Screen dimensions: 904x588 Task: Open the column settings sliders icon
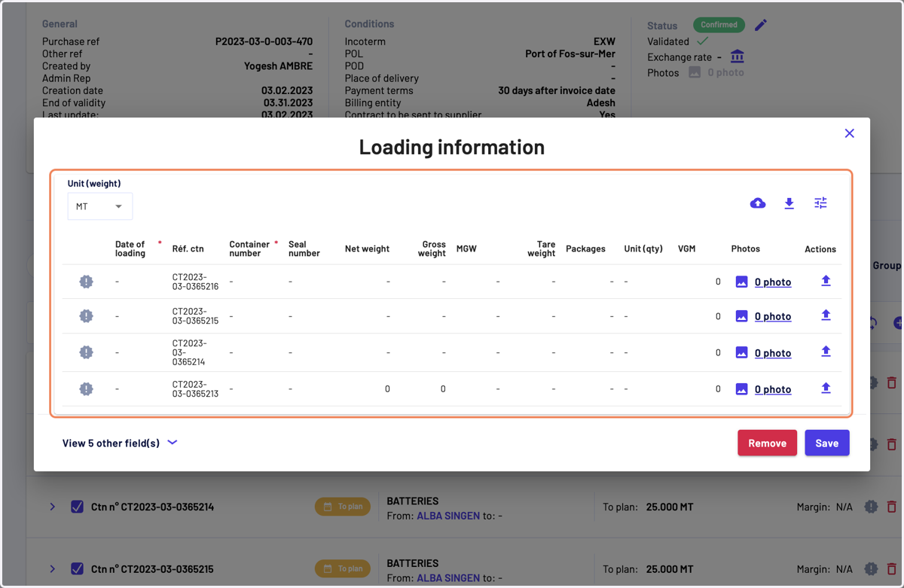[820, 203]
